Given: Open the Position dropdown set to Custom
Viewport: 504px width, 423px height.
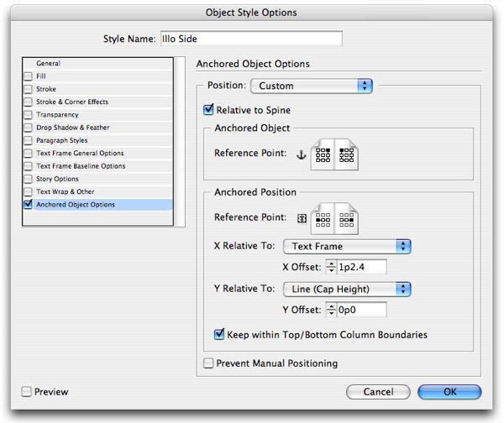Looking at the screenshot, I should point(311,86).
